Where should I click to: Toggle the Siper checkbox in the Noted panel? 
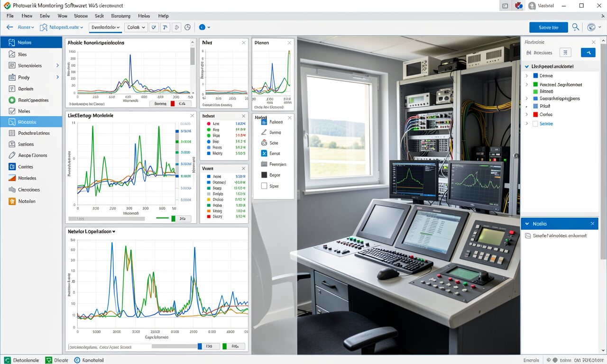[264, 186]
